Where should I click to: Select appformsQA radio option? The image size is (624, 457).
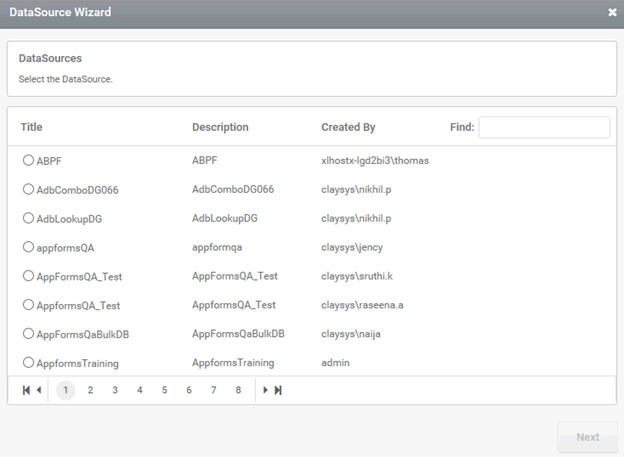28,247
